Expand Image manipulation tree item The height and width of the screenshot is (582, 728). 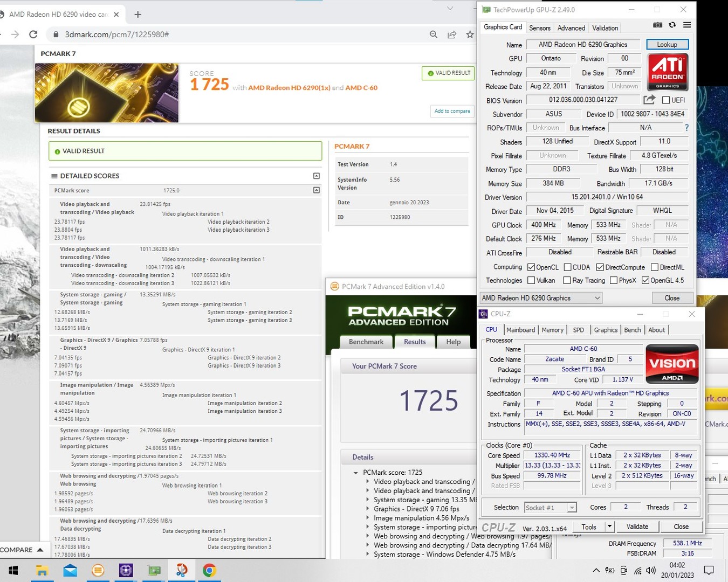[x=368, y=518]
